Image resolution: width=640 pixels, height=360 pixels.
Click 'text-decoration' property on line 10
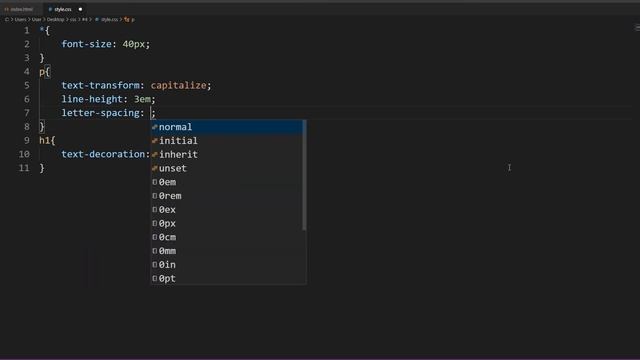pos(103,154)
